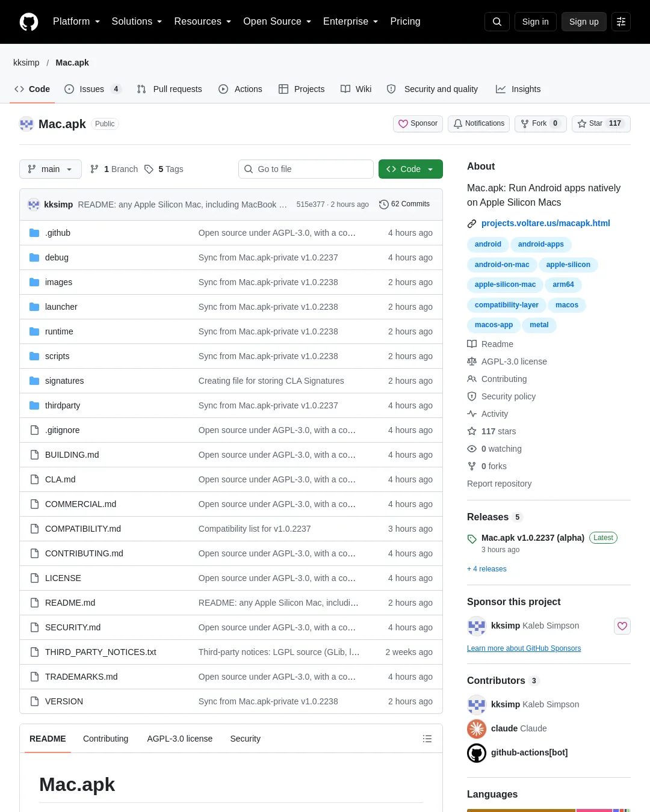Open the THIRD_PARTY_NOTICES.txt file
Viewport: 650px width, 812px height.
click(x=101, y=652)
